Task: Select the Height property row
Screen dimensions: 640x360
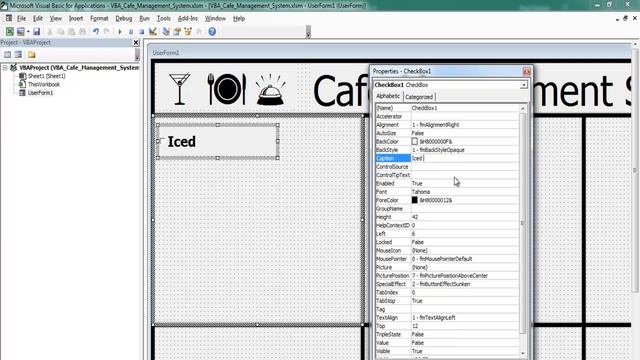Action: pyautogui.click(x=447, y=217)
